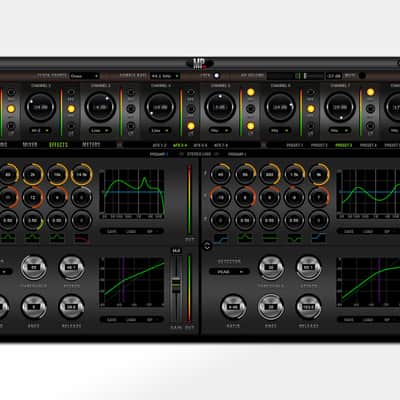Click the right compressor Threshold knob
400x400 pixels.
coord(271,268)
